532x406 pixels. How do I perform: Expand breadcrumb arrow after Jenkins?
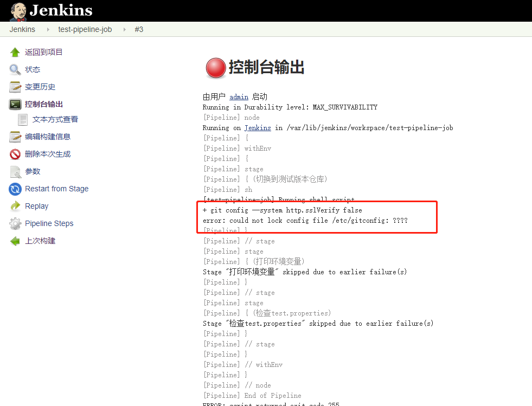[x=47, y=29]
